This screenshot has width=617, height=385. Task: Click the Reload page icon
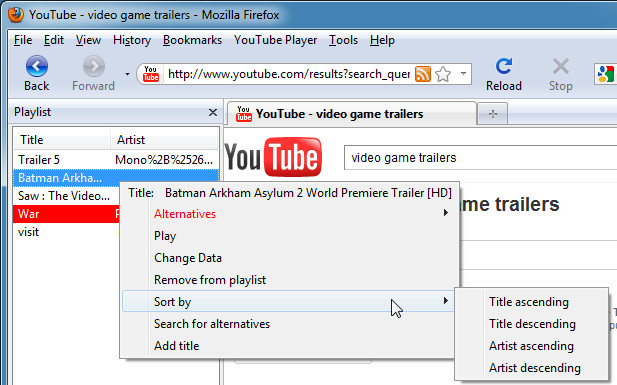[504, 66]
